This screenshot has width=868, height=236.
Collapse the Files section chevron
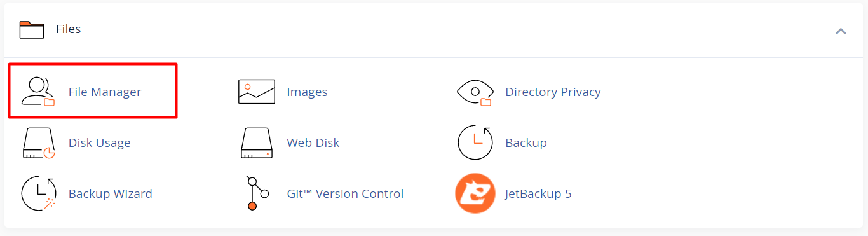click(841, 31)
